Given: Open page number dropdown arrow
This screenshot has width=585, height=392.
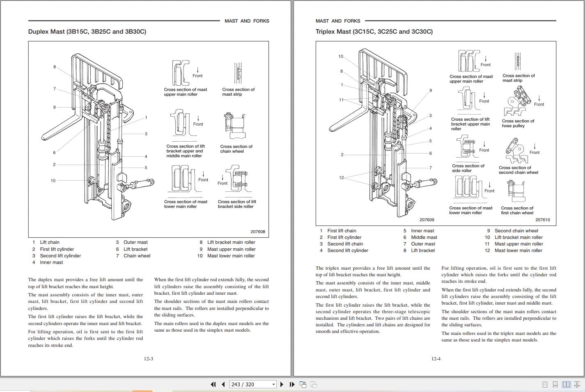Looking at the screenshot, I should [273, 385].
